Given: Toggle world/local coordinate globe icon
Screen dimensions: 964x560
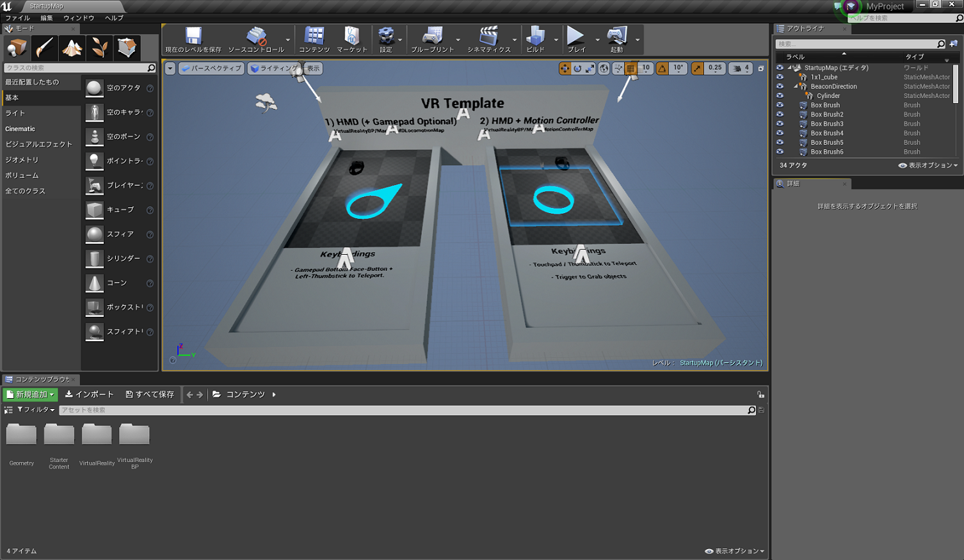Looking at the screenshot, I should [x=604, y=68].
